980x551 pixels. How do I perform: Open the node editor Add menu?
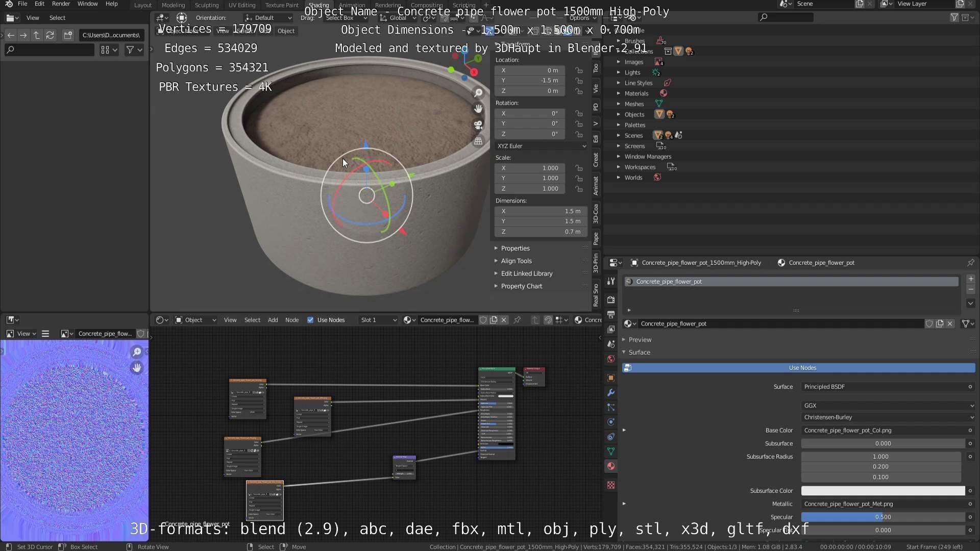pos(273,320)
